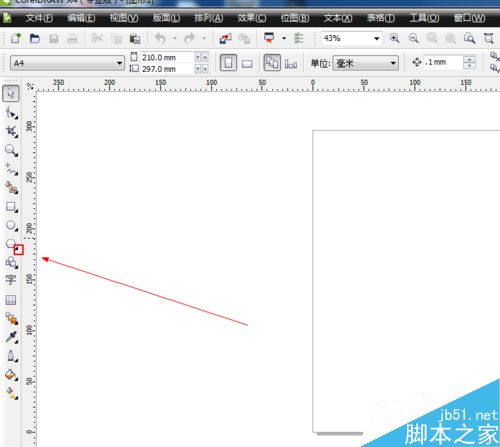
Task: Select the Shape edit tool
Action: (11, 113)
